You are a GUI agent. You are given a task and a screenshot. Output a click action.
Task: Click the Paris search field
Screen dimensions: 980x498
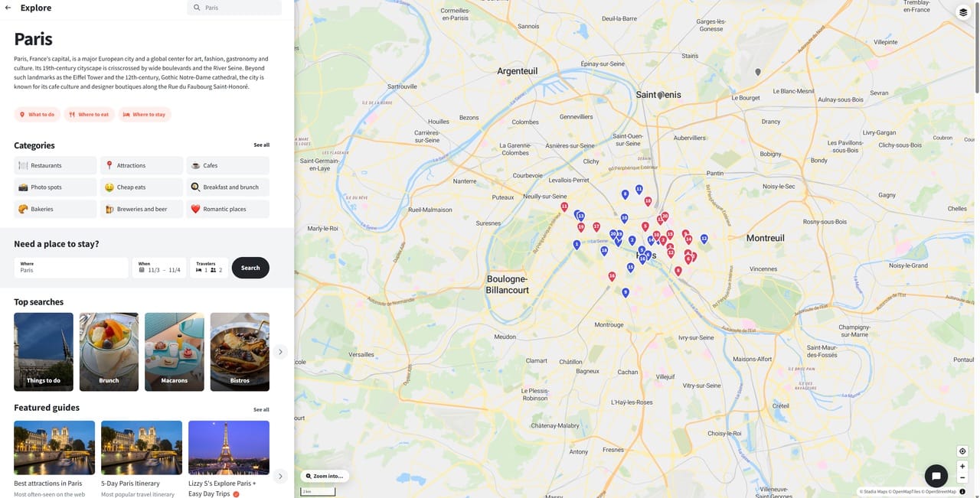234,8
